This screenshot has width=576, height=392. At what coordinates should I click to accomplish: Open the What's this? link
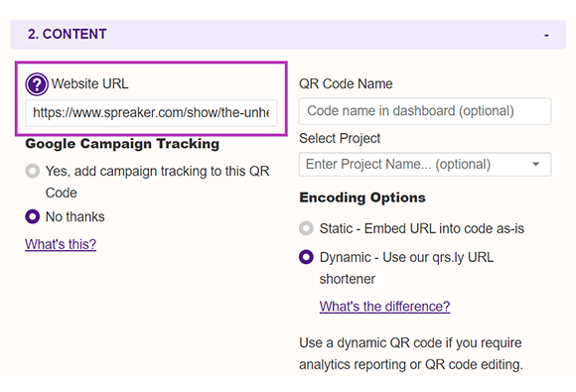pyautogui.click(x=61, y=244)
